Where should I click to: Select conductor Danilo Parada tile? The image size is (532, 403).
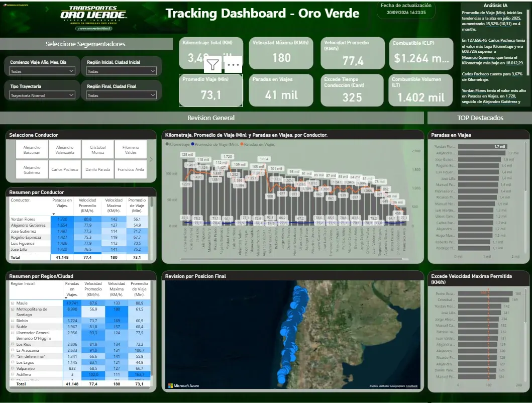(x=98, y=169)
